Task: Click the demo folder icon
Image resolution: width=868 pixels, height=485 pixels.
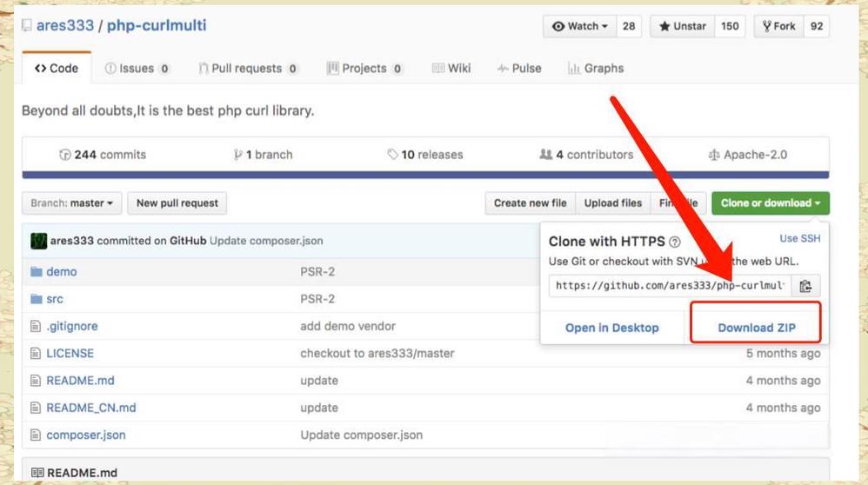Action: point(37,272)
